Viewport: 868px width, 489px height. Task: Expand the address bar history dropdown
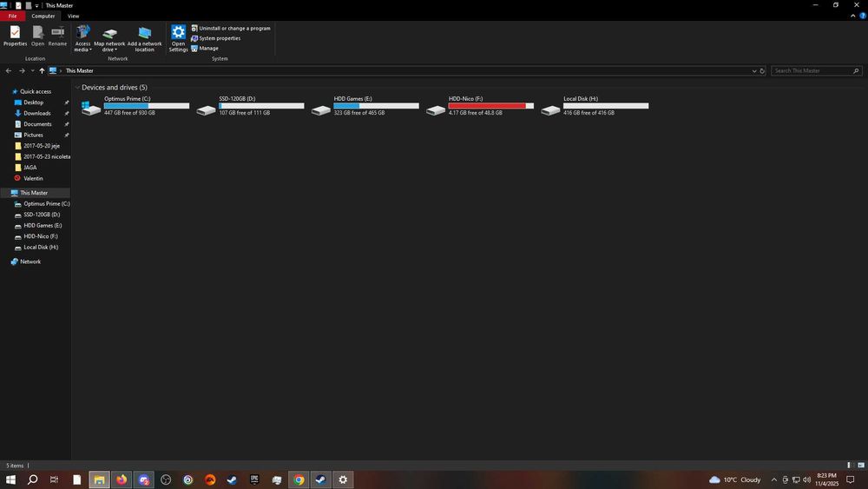pos(754,71)
